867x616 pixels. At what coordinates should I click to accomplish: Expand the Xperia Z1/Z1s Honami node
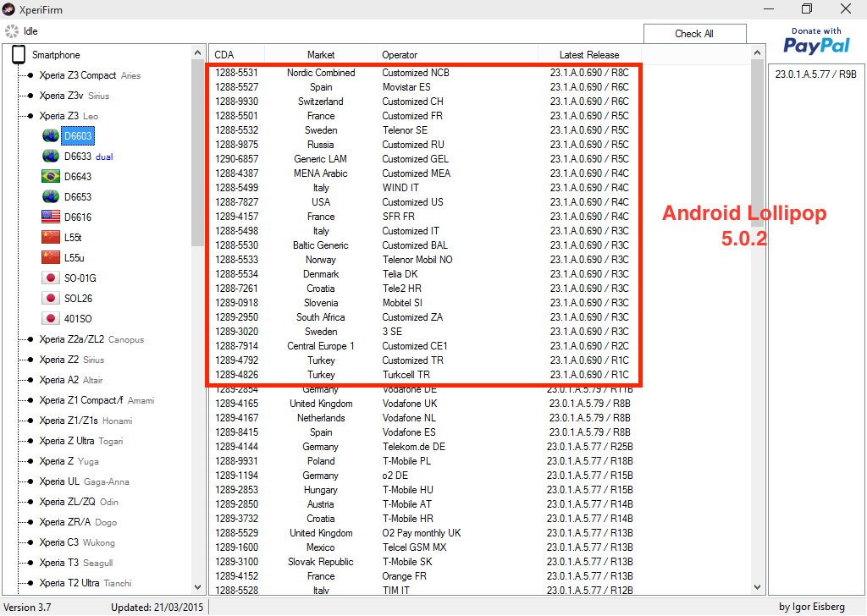[30, 421]
